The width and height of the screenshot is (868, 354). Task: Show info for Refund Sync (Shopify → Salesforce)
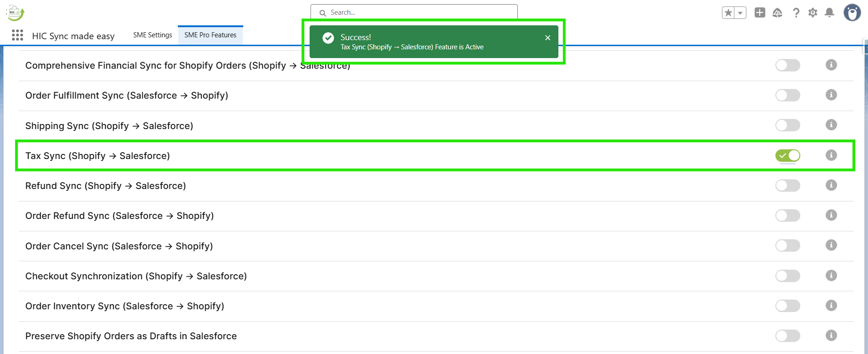(831, 185)
